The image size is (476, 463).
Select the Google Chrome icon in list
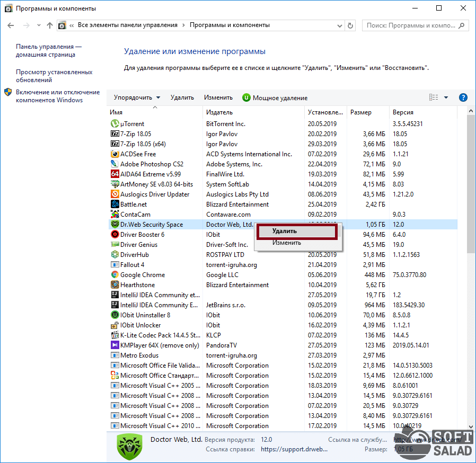pyautogui.click(x=114, y=275)
